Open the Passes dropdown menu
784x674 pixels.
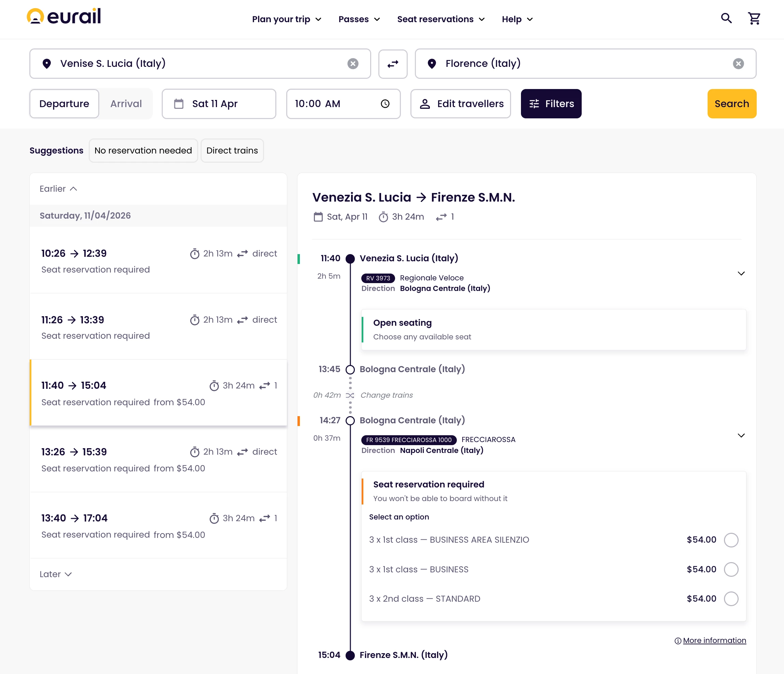pos(359,19)
